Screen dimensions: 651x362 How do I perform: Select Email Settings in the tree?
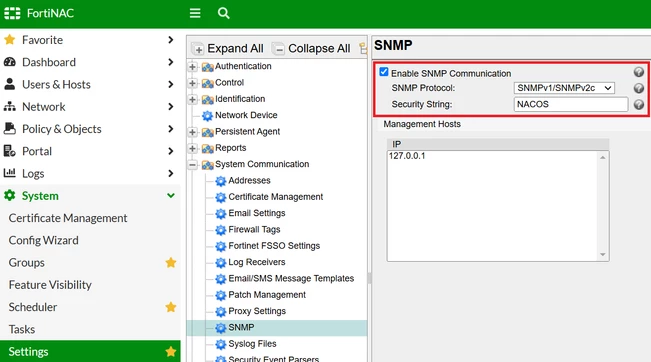tap(257, 213)
